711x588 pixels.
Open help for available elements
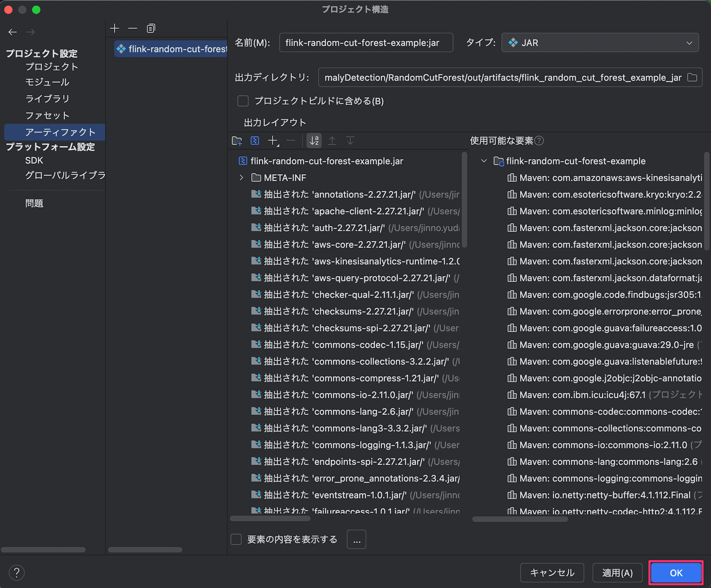click(539, 141)
